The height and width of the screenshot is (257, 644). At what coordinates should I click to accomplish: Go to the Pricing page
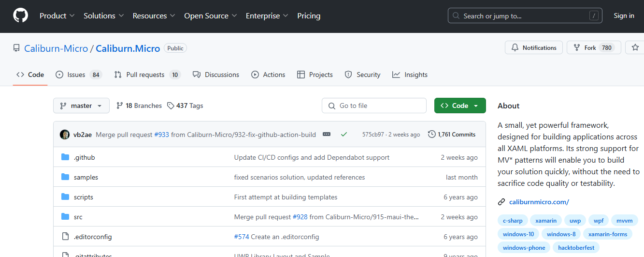pos(309,16)
